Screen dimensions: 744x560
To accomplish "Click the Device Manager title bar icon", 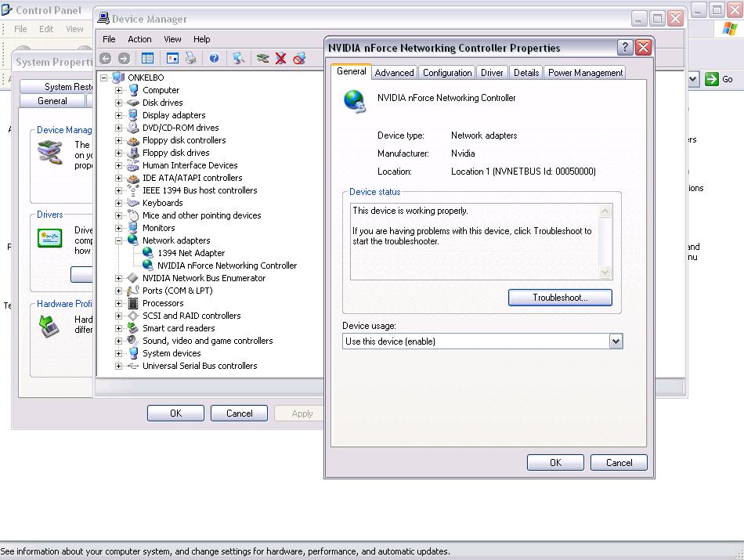I will click(103, 19).
